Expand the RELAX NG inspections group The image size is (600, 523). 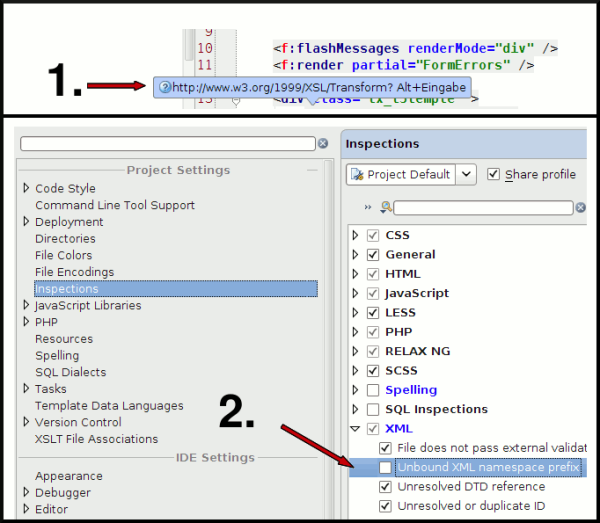pos(355,351)
